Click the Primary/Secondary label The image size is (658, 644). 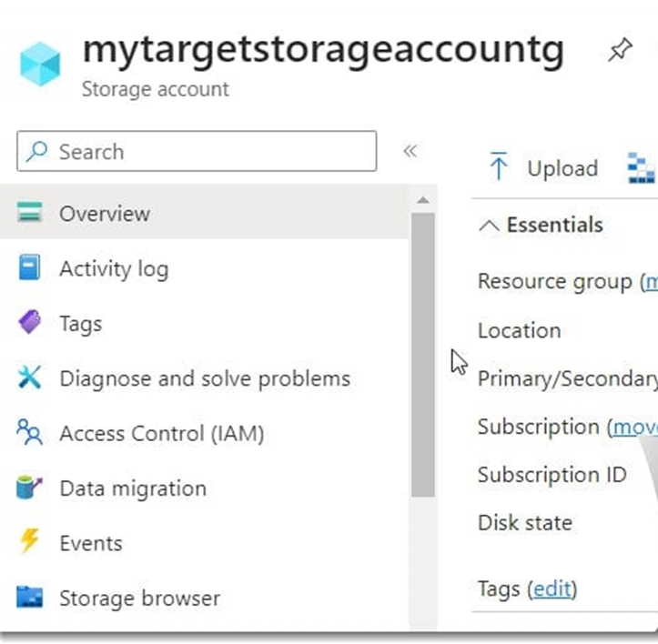pyautogui.click(x=568, y=378)
